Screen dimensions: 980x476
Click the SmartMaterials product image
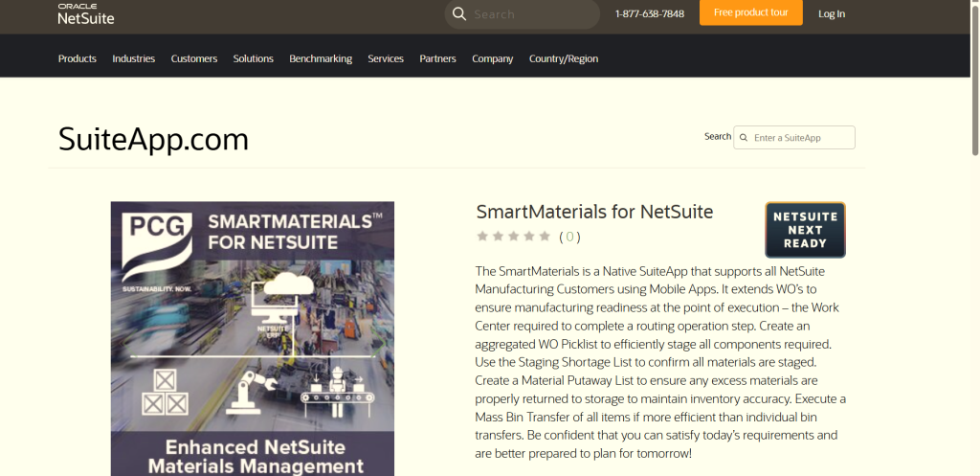tap(253, 338)
